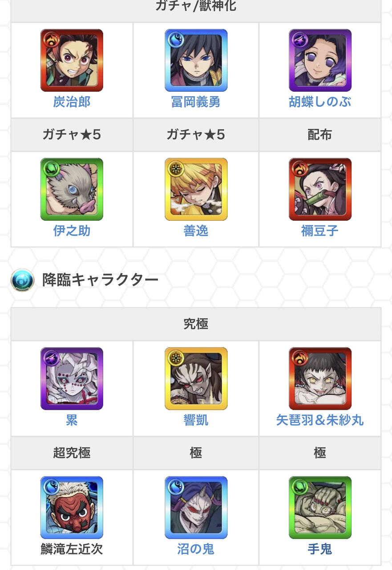Select the 沼の鬼 character icon
Viewport: 392px width, 570px height.
(196, 508)
